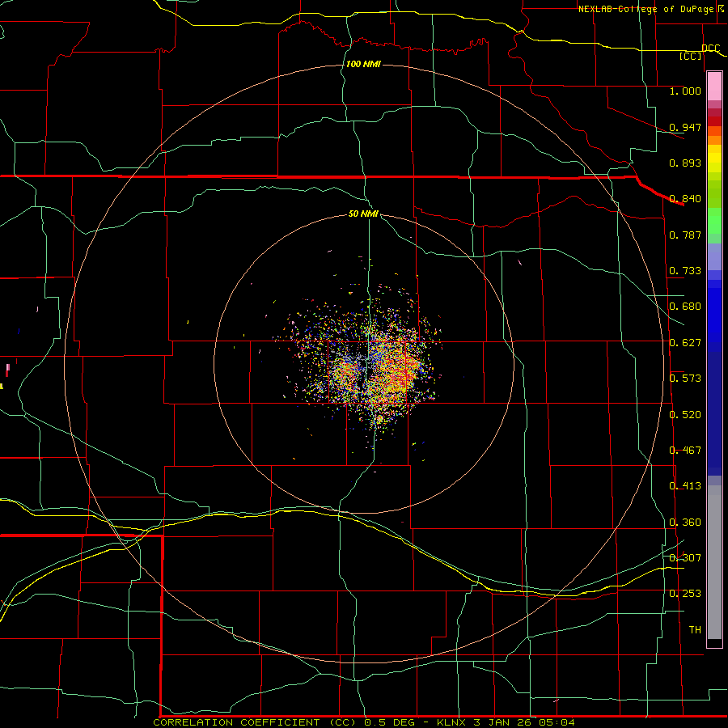Select the 0.413 value on CC scale

tap(685, 486)
